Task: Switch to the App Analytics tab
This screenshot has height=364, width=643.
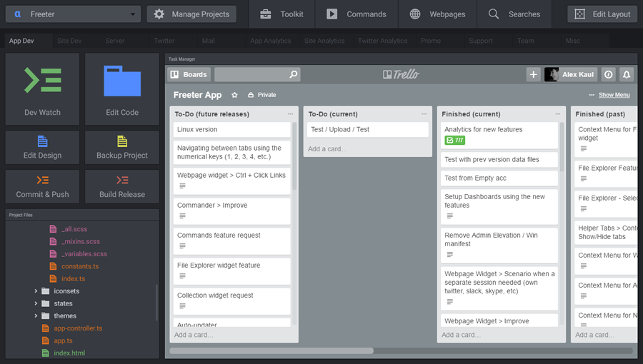Action: (270, 41)
